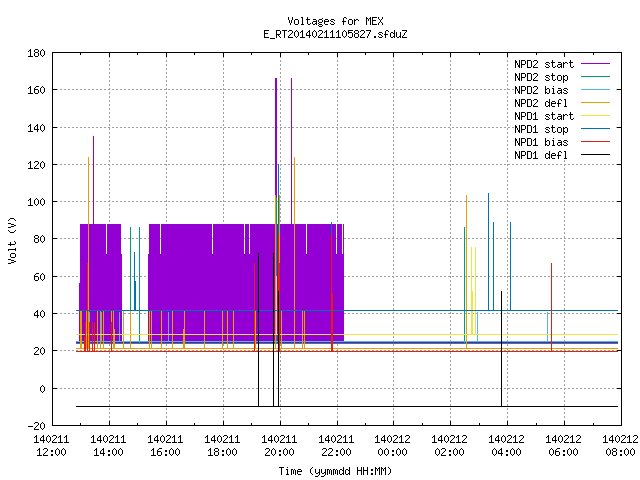This screenshot has height=480, width=640.
Task: Click the 'NPD2 stop' legend label
Action: (541, 77)
